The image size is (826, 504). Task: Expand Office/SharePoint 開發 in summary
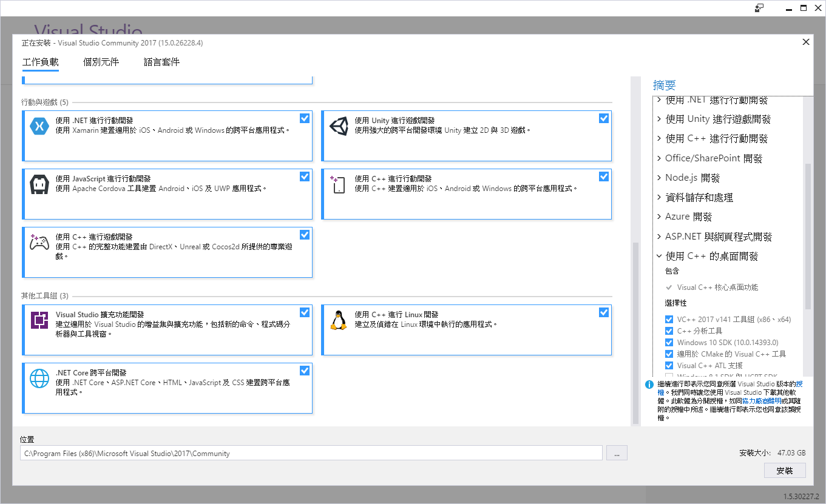coord(659,158)
